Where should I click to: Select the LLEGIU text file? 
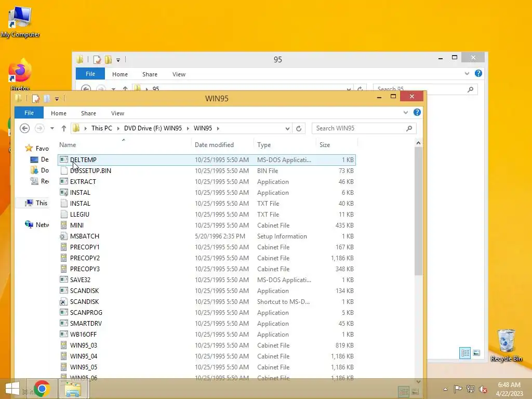[x=207, y=215]
